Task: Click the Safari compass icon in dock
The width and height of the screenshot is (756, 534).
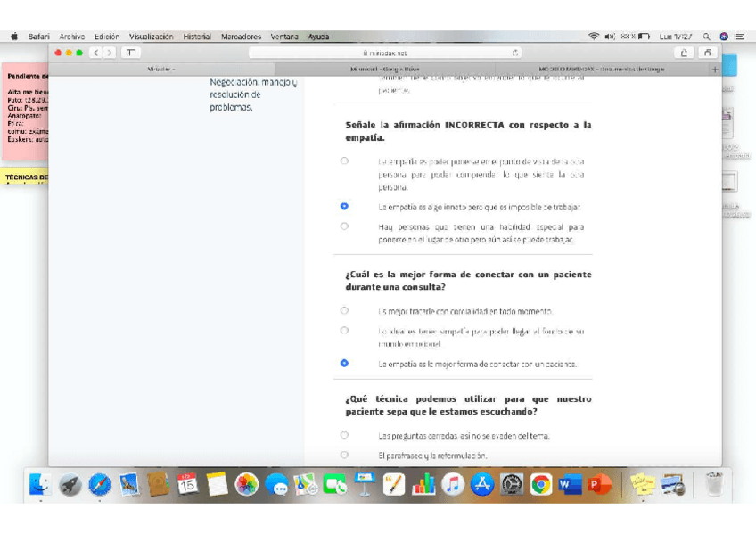Action: click(x=99, y=484)
